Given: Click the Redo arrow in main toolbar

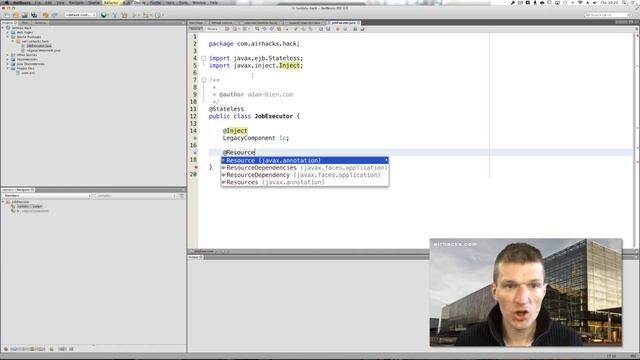Looking at the screenshot, I should pyautogui.click(x=54, y=15).
